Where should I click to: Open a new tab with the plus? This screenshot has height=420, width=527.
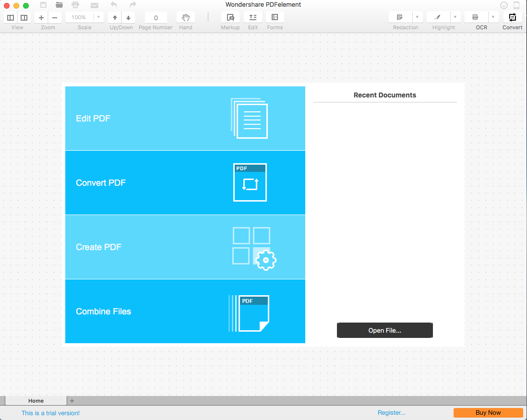(x=72, y=400)
